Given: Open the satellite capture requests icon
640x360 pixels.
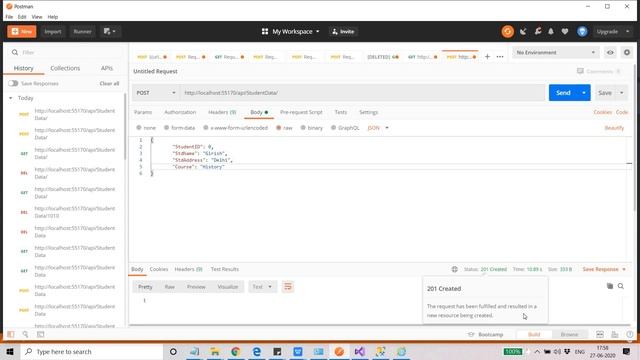Looking at the screenshot, I should 523,31.
